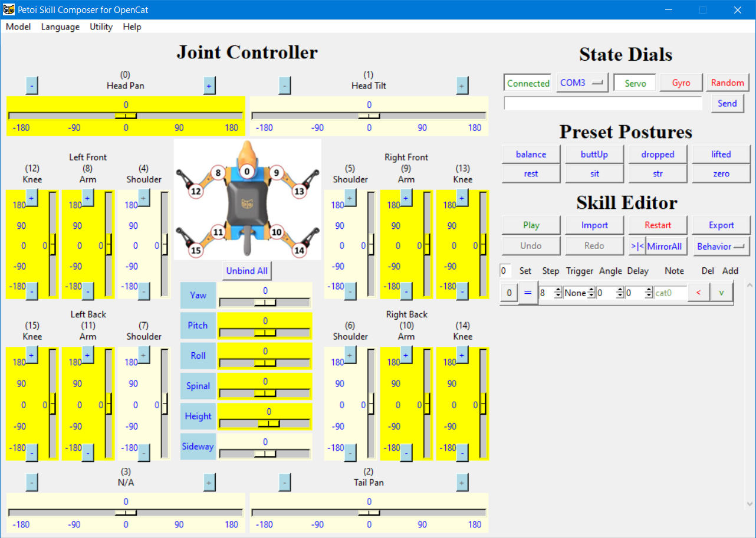Toggle the Roll binding label
This screenshot has height=538, width=756.
[x=198, y=356]
